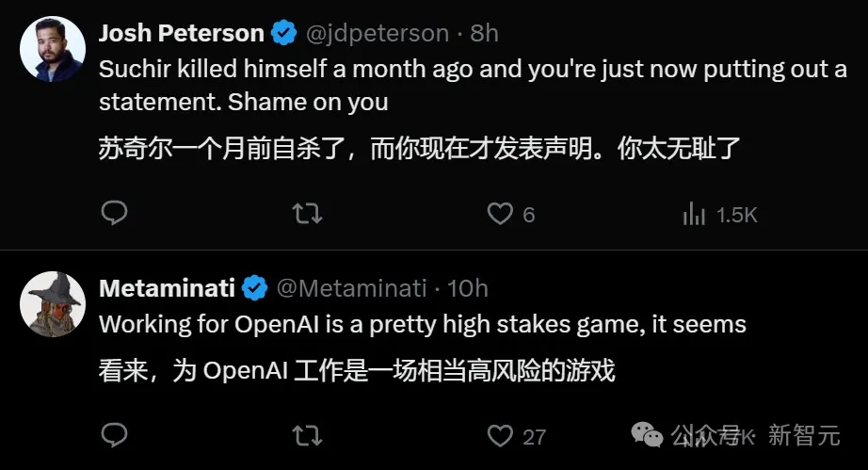Open the Metaminati display name link

click(x=167, y=287)
